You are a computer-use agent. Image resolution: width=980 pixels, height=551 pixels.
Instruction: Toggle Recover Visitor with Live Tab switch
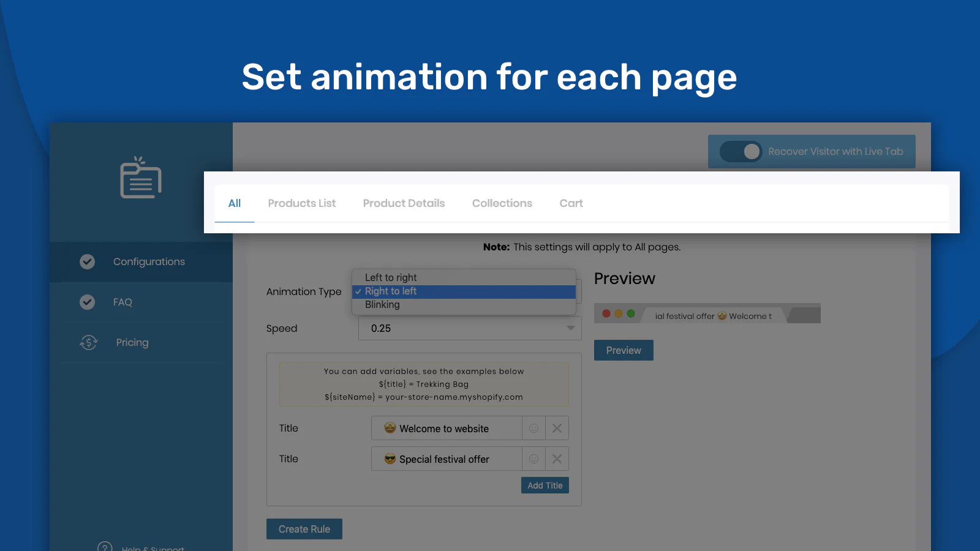pos(741,152)
